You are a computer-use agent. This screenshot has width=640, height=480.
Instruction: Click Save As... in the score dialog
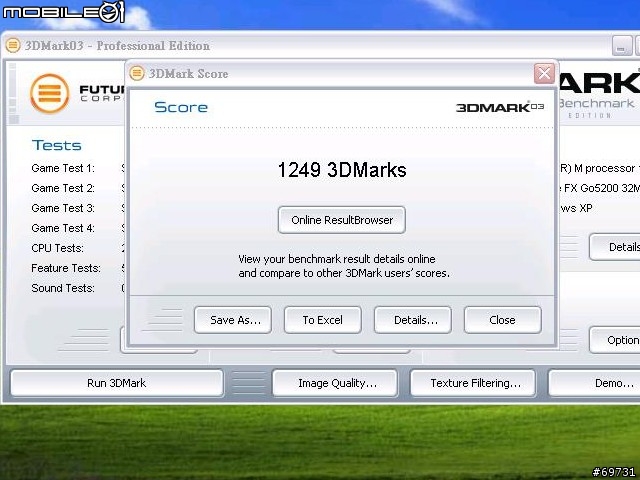click(233, 320)
